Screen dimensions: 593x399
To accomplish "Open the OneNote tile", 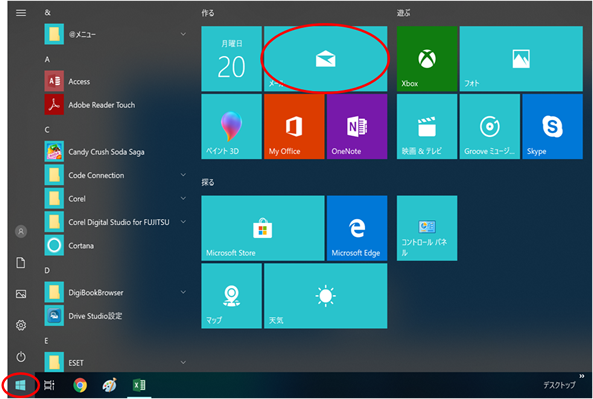I will coord(357,127).
